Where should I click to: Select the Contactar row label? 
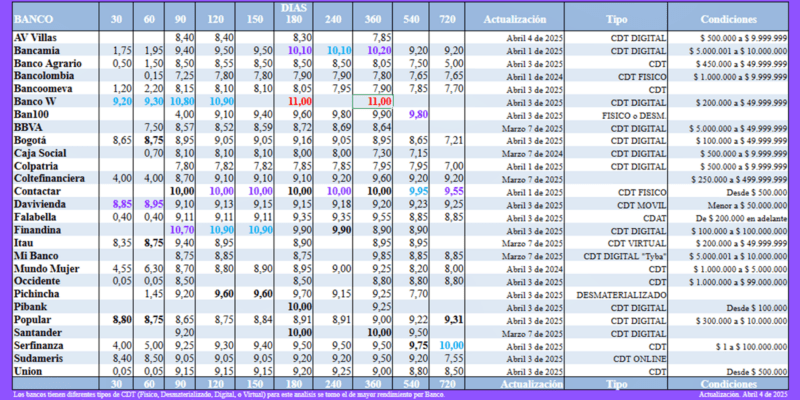tap(37, 191)
